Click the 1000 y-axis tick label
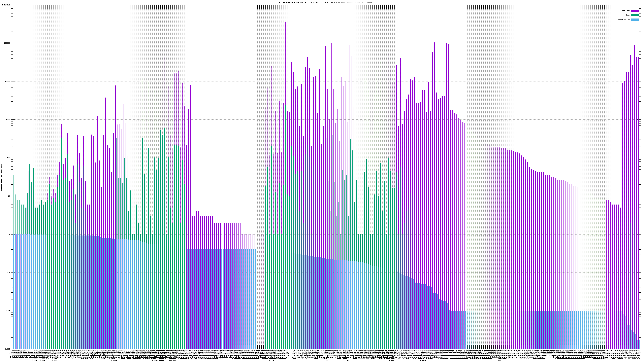This screenshot has width=644, height=362. (8, 120)
